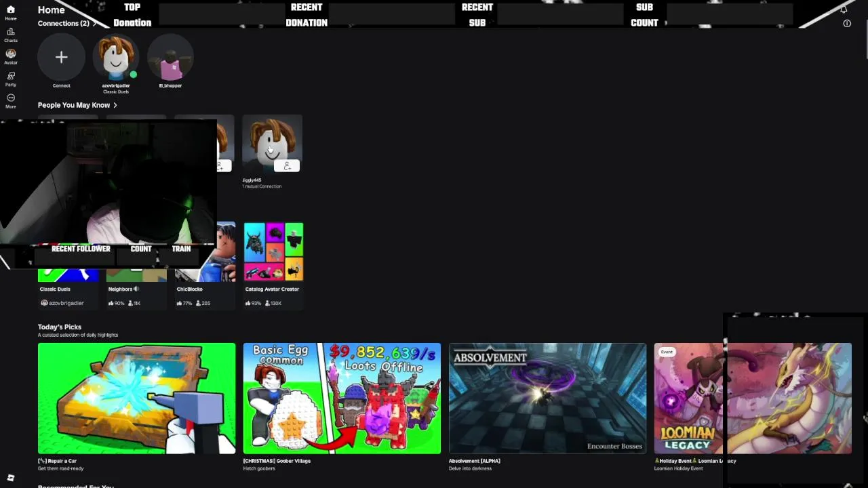Open the notifications bell icon
This screenshot has height=488, width=868.
(x=844, y=9)
